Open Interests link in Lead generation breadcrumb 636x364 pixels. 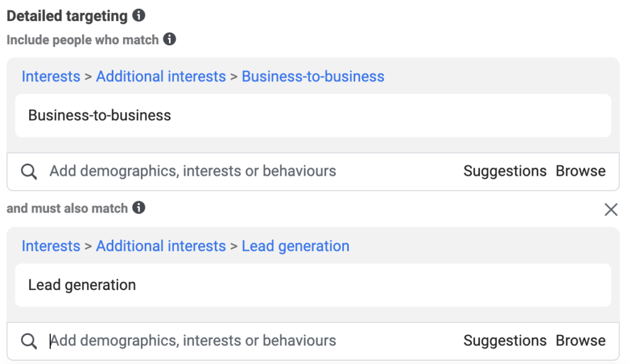51,246
